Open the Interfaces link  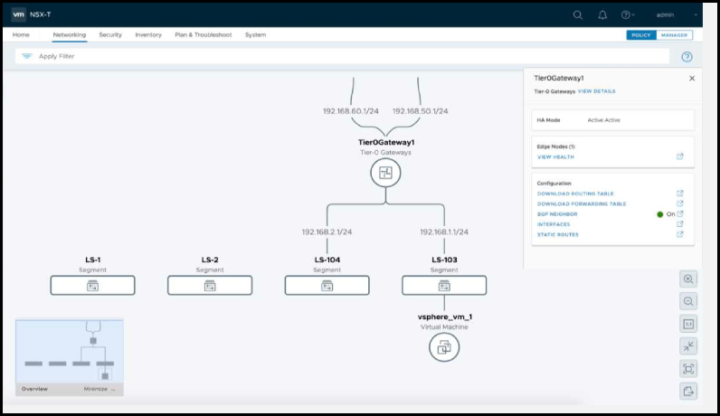(553, 225)
